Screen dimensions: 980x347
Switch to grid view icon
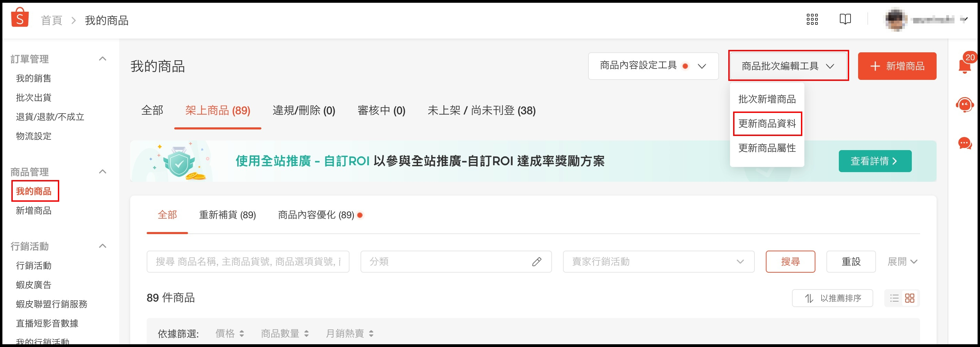click(910, 298)
